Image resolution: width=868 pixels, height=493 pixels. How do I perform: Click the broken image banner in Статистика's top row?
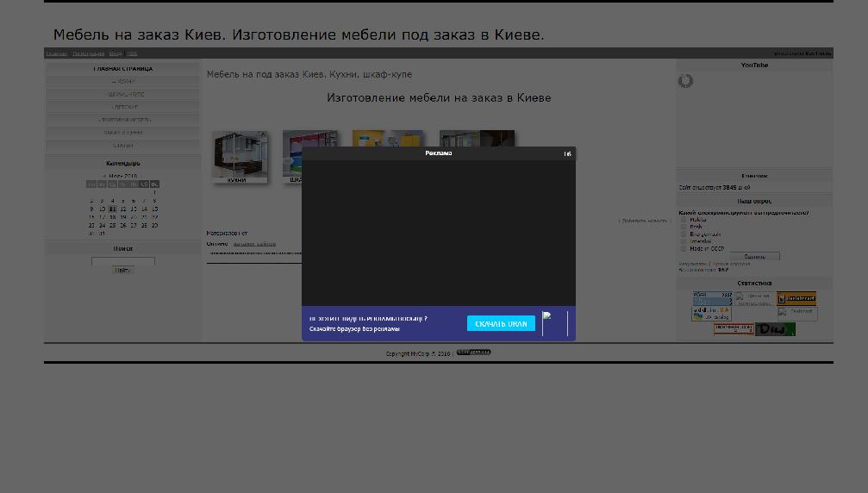coord(754,299)
